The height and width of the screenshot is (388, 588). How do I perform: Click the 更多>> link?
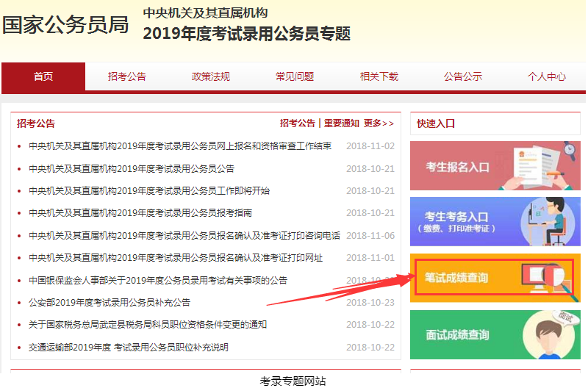pyautogui.click(x=379, y=123)
